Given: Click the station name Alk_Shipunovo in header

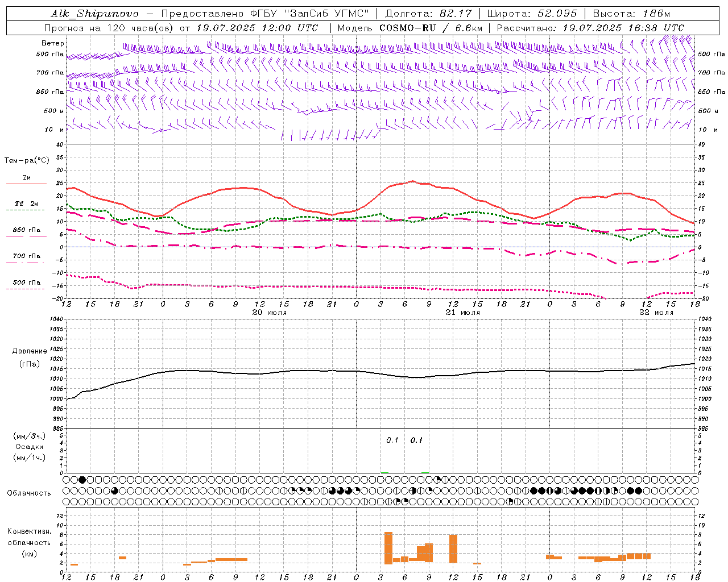Looking at the screenshot, I should coord(96,14).
